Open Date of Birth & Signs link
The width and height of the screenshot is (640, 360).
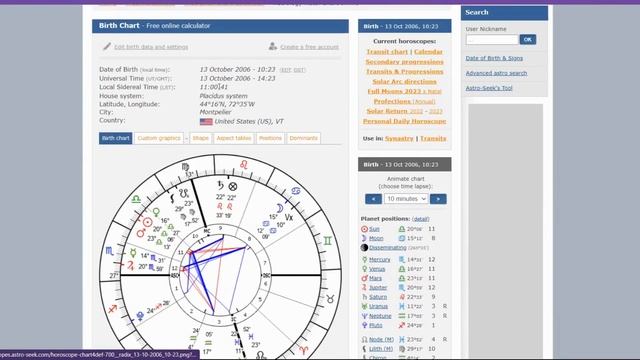click(x=494, y=58)
